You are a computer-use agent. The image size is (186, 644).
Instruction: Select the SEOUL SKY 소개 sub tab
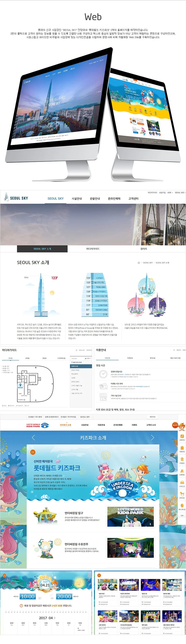pyautogui.click(x=42, y=249)
